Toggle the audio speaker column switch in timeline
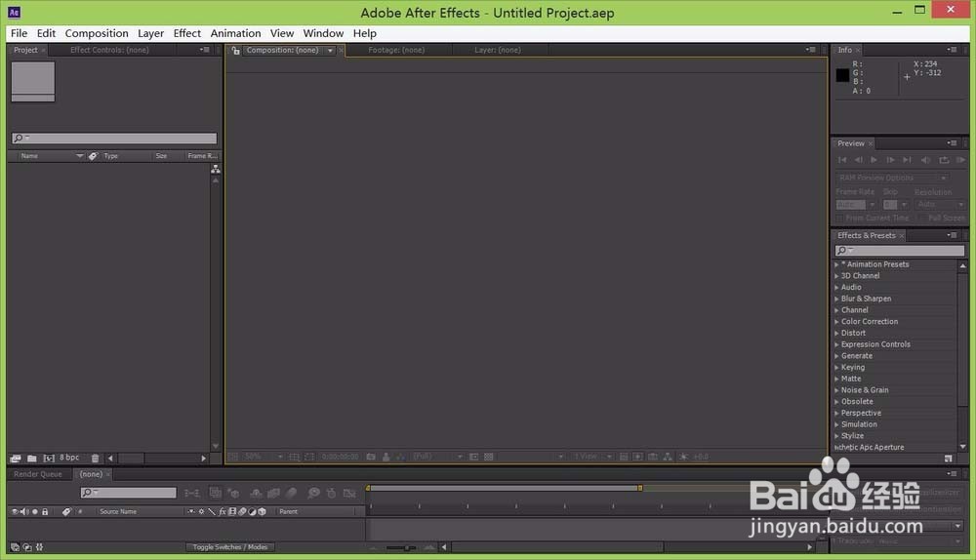The image size is (976, 560). coord(24,511)
